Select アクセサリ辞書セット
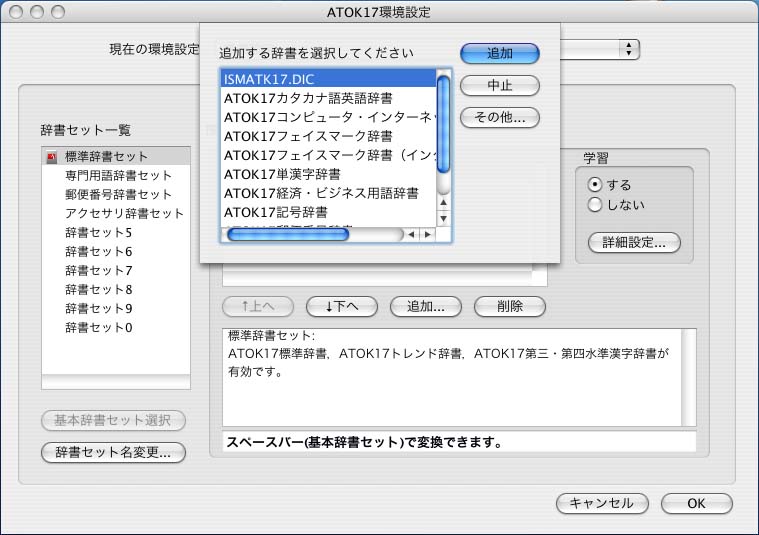 pos(116,214)
